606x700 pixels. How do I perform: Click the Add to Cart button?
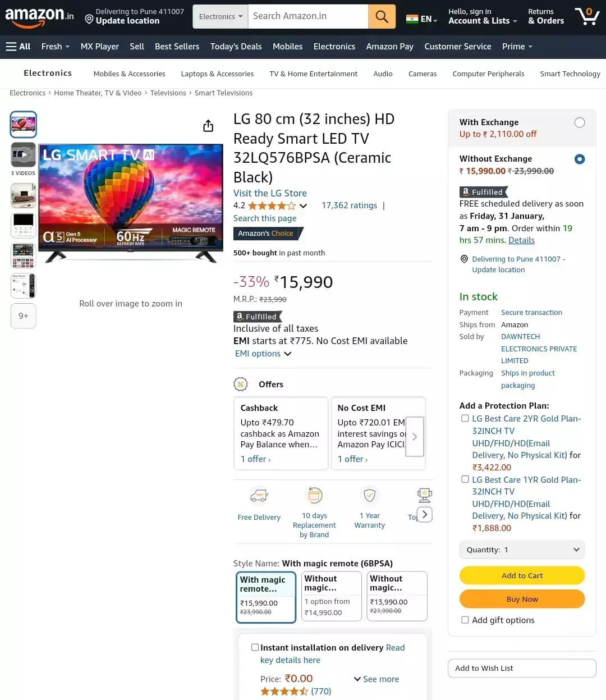[522, 575]
